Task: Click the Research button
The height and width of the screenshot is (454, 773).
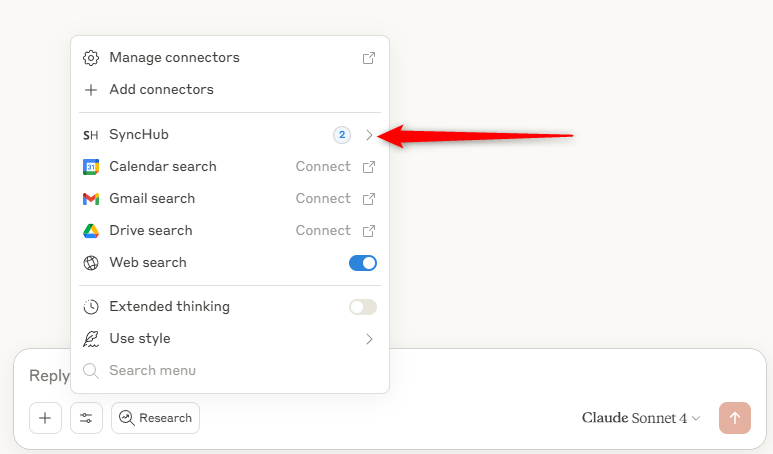Action: pos(155,418)
